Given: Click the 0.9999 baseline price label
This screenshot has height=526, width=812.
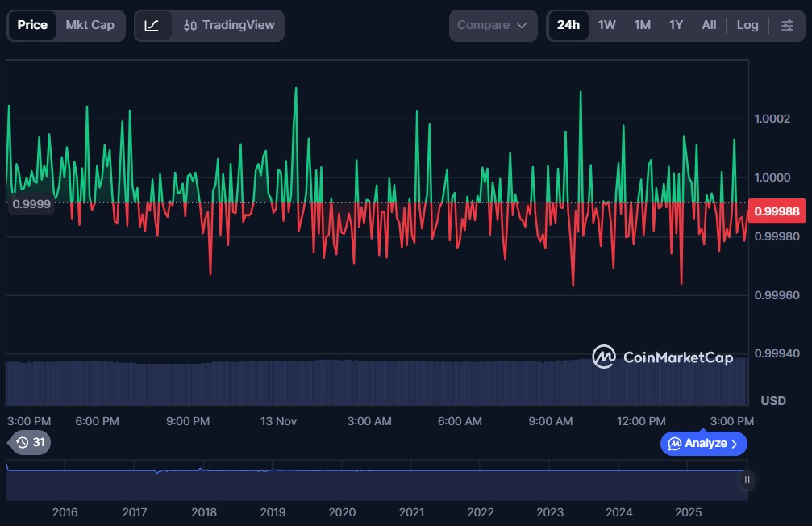Looking at the screenshot, I should (31, 204).
